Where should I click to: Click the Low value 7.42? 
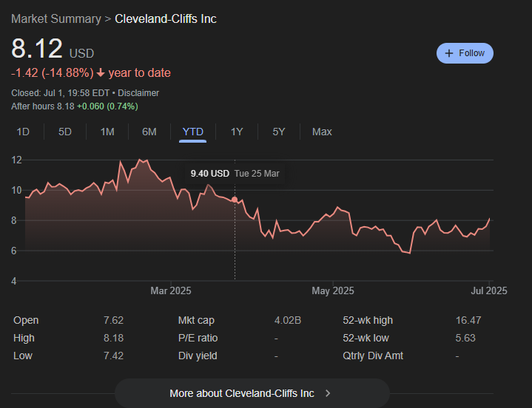pos(114,356)
